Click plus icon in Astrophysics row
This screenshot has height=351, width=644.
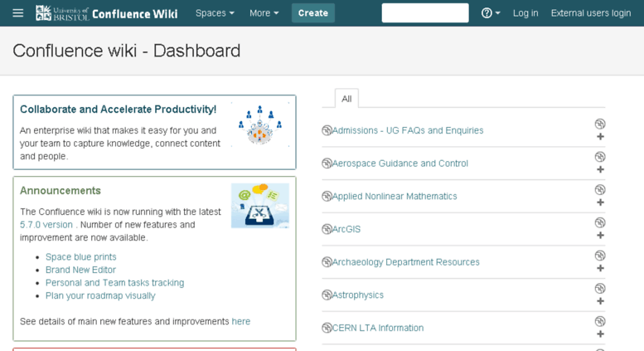click(x=600, y=301)
